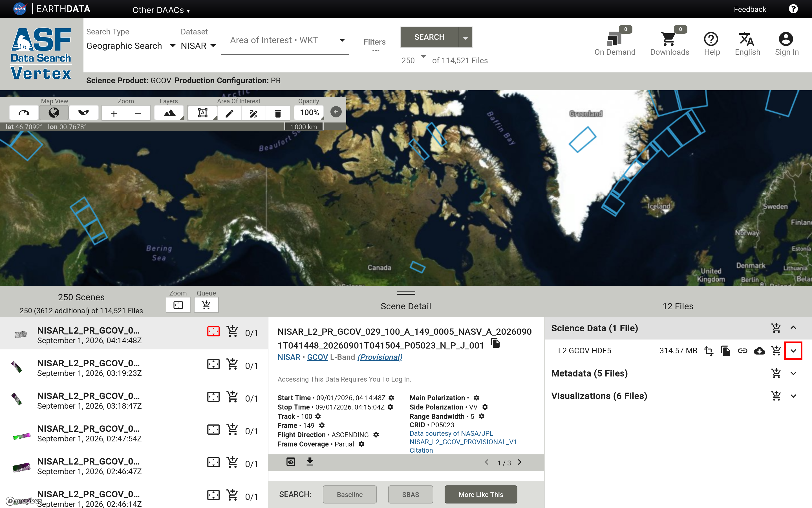The height and width of the screenshot is (508, 812).
Task: Filter by Track 100 gear icon
Action: coord(318,416)
